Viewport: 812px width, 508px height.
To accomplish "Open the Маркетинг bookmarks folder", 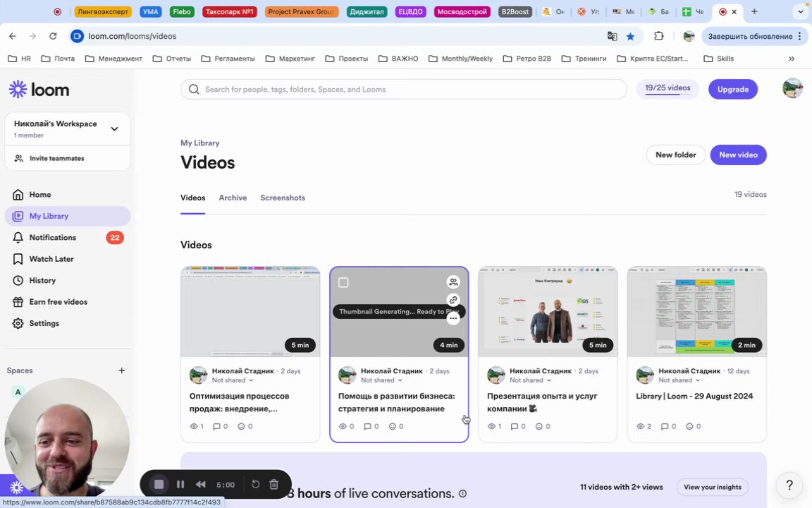I will point(290,59).
